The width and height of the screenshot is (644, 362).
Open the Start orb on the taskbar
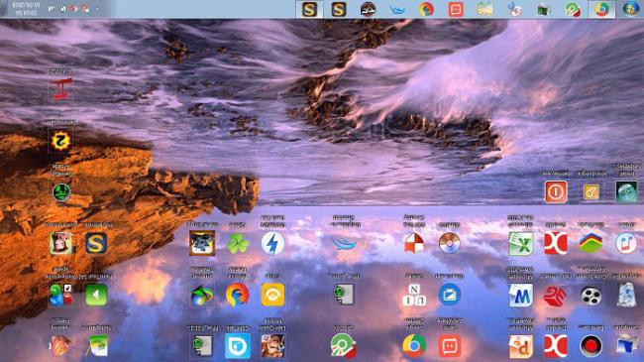tap(630, 9)
